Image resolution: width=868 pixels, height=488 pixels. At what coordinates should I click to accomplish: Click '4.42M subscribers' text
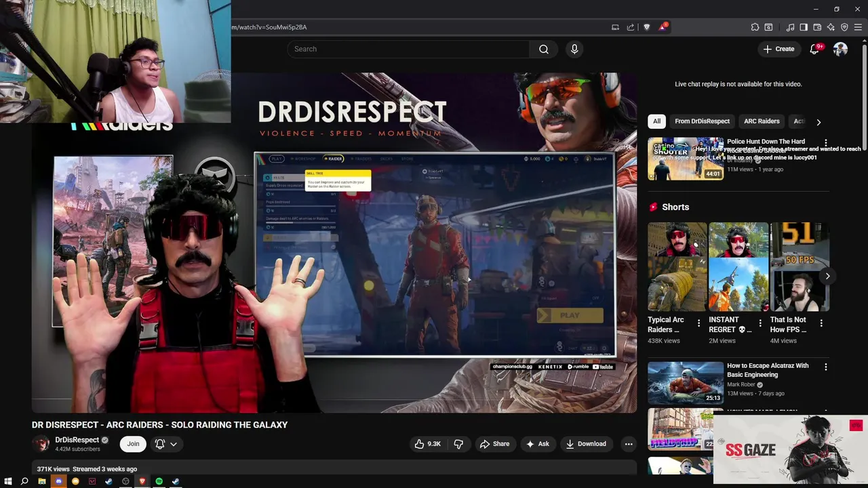pos(77,449)
